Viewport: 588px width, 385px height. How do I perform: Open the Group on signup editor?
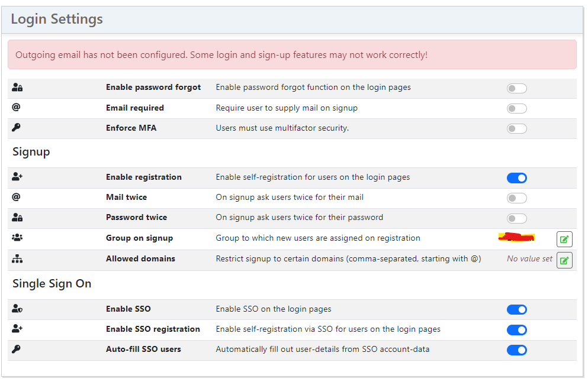564,239
